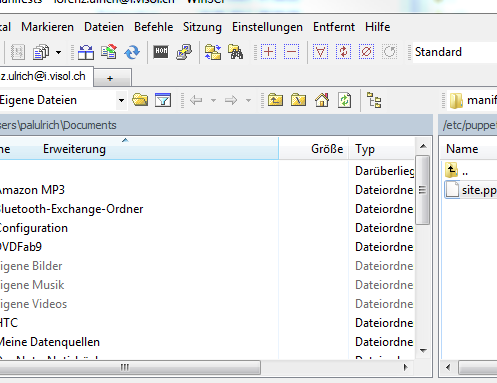497x383 pixels.
Task: Click the local panel filter icon
Action: point(163,100)
